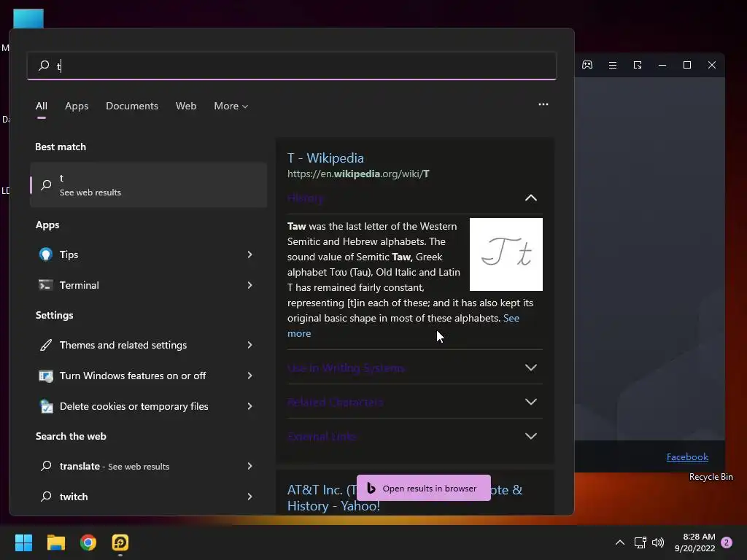Open the clock and date display
Screen dimensions: 747x560
click(695, 542)
